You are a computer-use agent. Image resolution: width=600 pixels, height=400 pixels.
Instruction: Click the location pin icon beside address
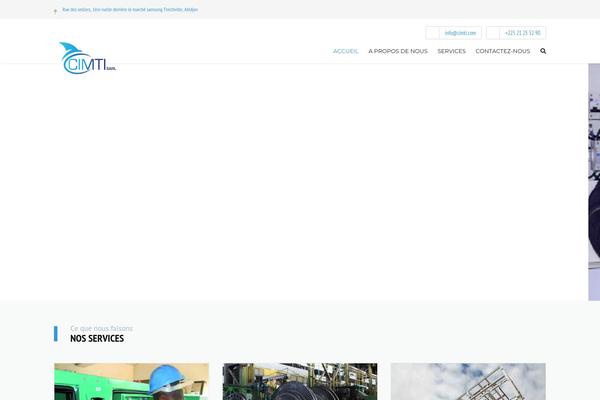click(55, 11)
